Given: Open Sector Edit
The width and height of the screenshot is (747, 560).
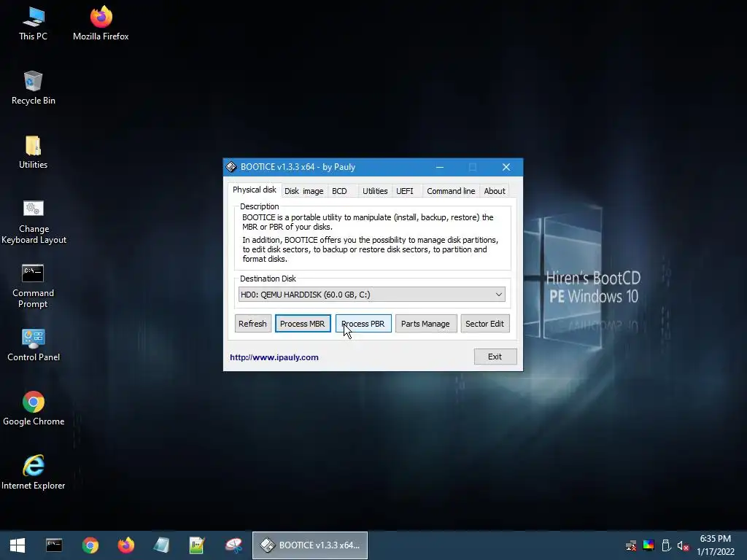Looking at the screenshot, I should click(484, 323).
